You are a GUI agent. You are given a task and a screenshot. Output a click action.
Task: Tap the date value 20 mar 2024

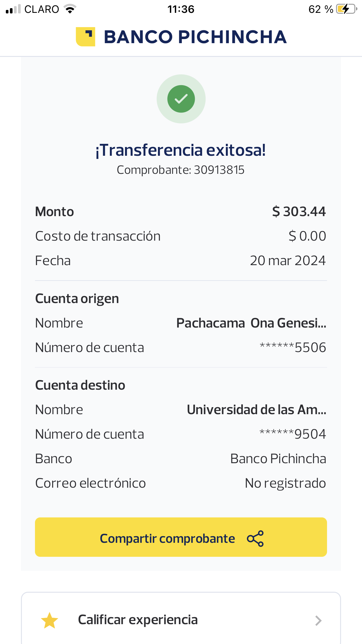[288, 260]
